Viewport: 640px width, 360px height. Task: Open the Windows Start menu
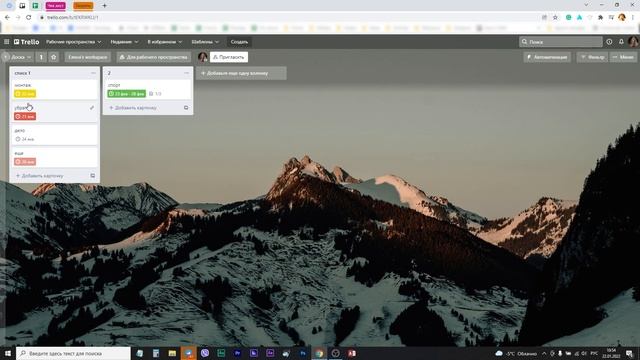point(8,353)
